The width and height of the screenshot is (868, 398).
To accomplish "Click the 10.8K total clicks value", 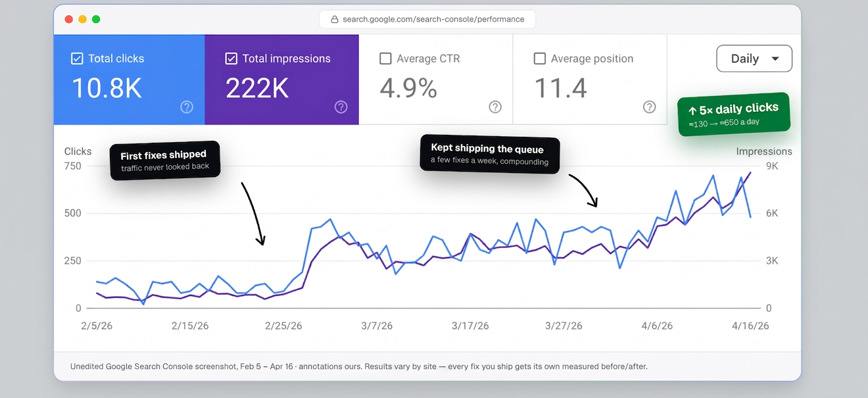I will click(107, 88).
